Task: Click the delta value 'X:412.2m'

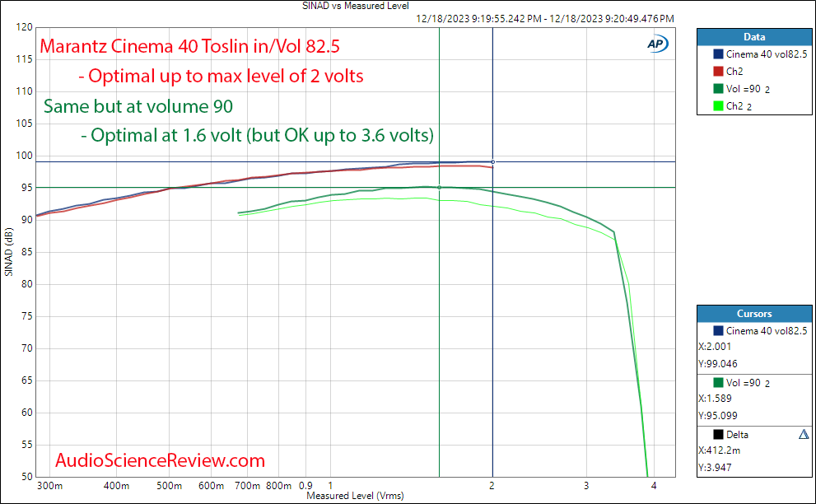Action: [719, 450]
